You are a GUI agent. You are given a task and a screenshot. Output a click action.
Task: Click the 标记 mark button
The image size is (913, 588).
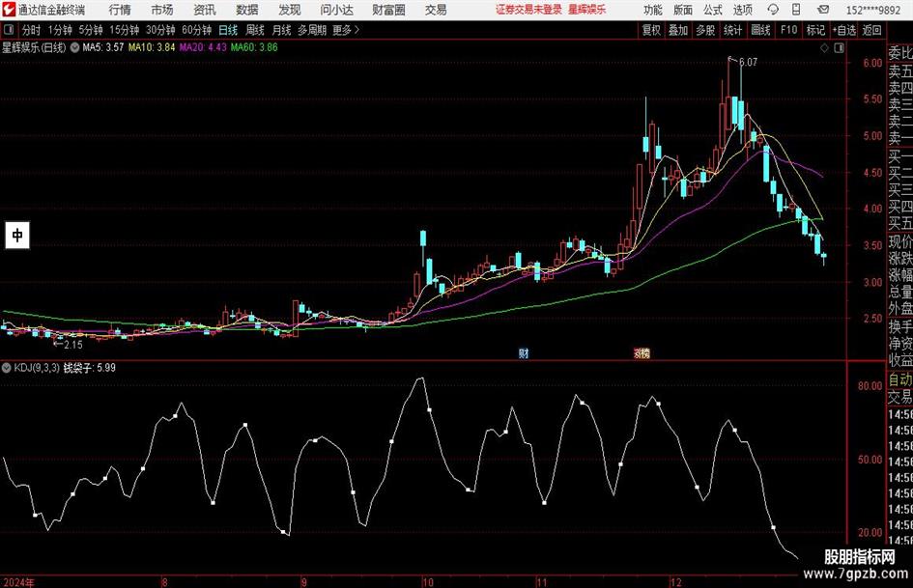[x=815, y=30]
